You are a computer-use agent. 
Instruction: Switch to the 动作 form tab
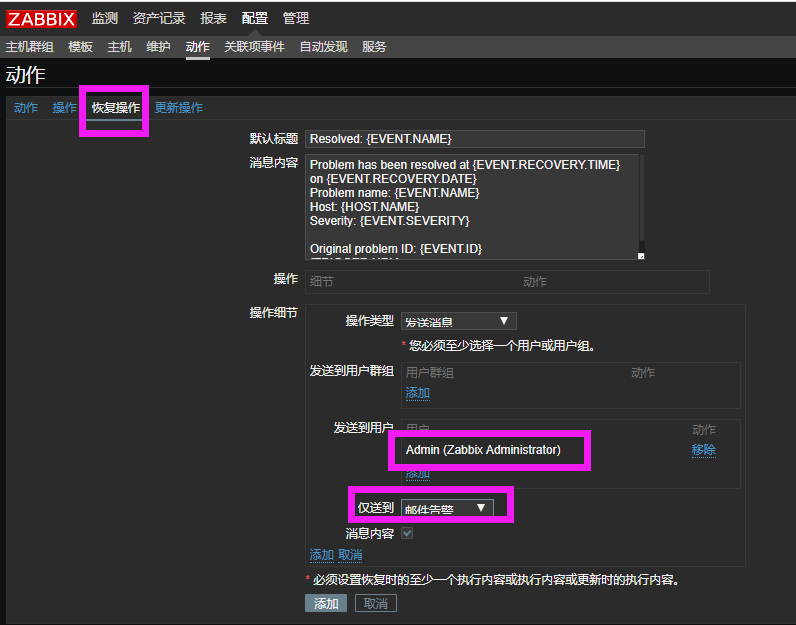pyautogui.click(x=26, y=108)
